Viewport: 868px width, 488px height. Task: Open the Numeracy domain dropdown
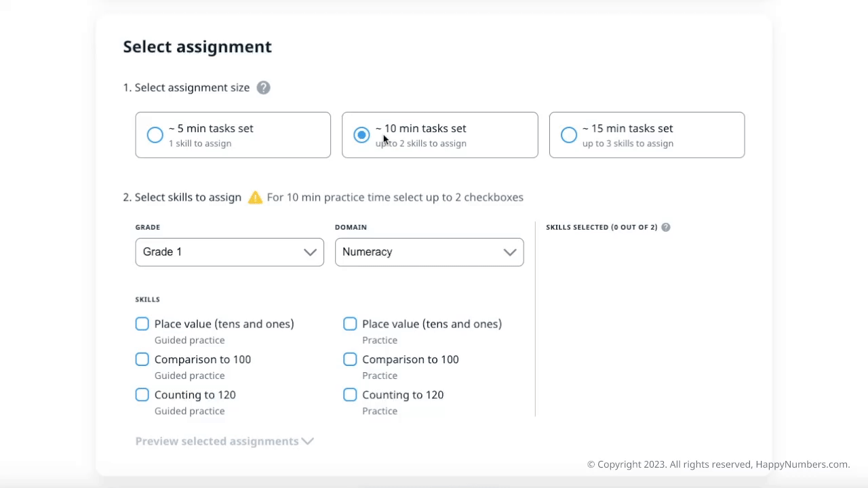429,252
